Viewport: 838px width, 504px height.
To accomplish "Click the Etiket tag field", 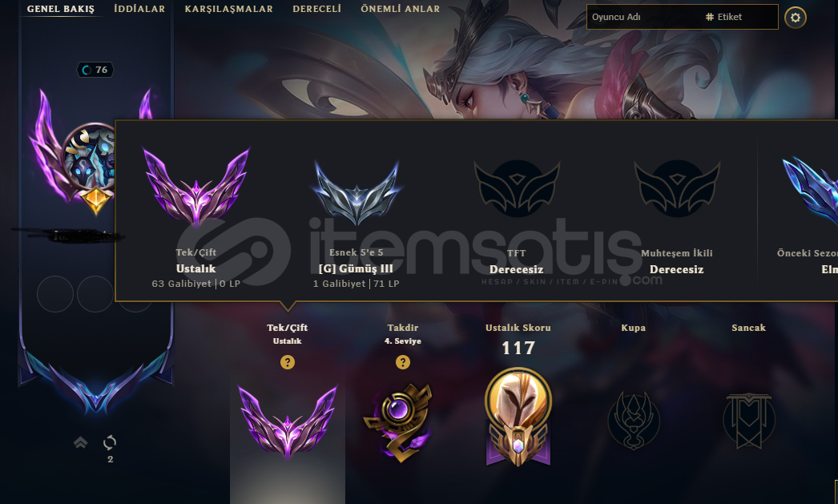I will tap(740, 17).
